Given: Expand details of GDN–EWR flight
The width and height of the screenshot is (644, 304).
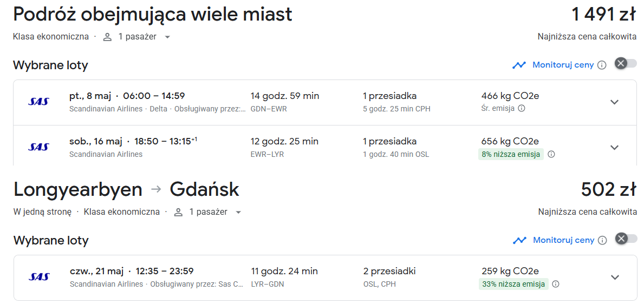Looking at the screenshot, I should 614,102.
